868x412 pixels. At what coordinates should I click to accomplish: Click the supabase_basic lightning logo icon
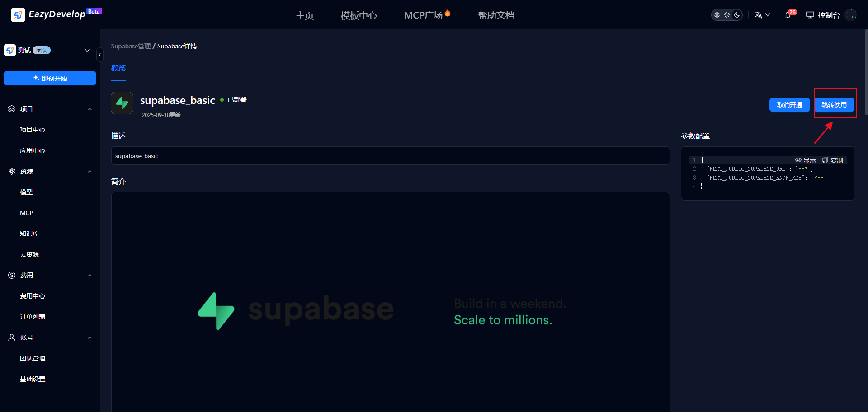tap(122, 103)
